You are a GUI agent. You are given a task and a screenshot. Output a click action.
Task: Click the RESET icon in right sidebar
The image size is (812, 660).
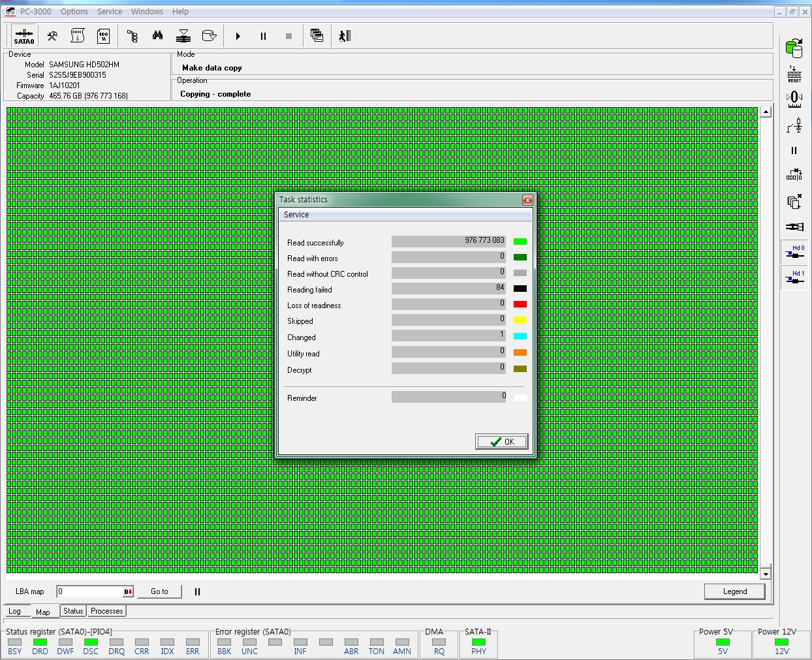click(794, 74)
